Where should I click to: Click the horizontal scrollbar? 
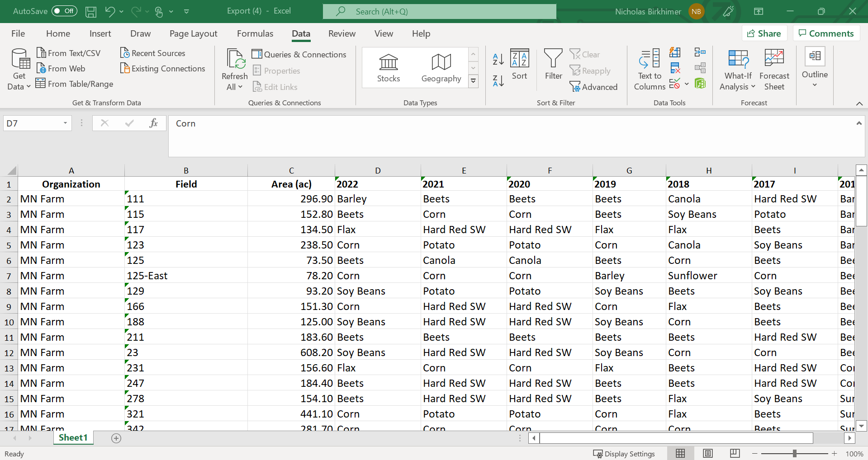pos(676,438)
